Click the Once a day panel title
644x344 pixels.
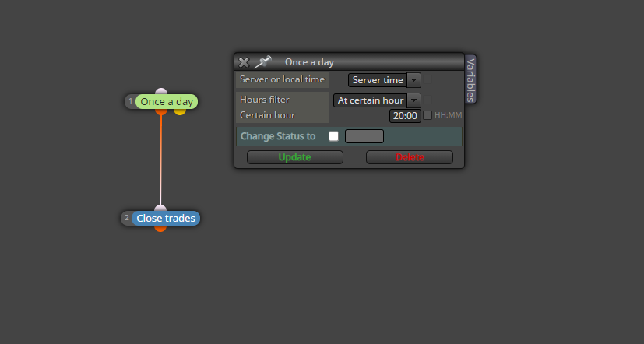309,62
